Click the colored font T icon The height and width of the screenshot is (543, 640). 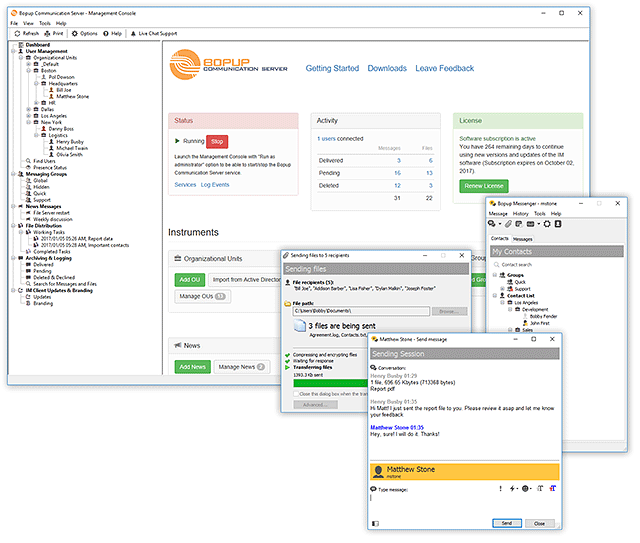coord(553,489)
